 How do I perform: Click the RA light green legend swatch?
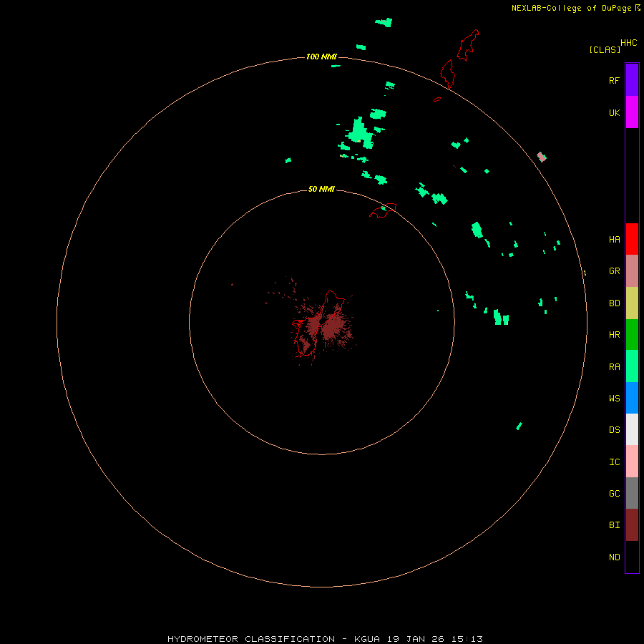[632, 366]
